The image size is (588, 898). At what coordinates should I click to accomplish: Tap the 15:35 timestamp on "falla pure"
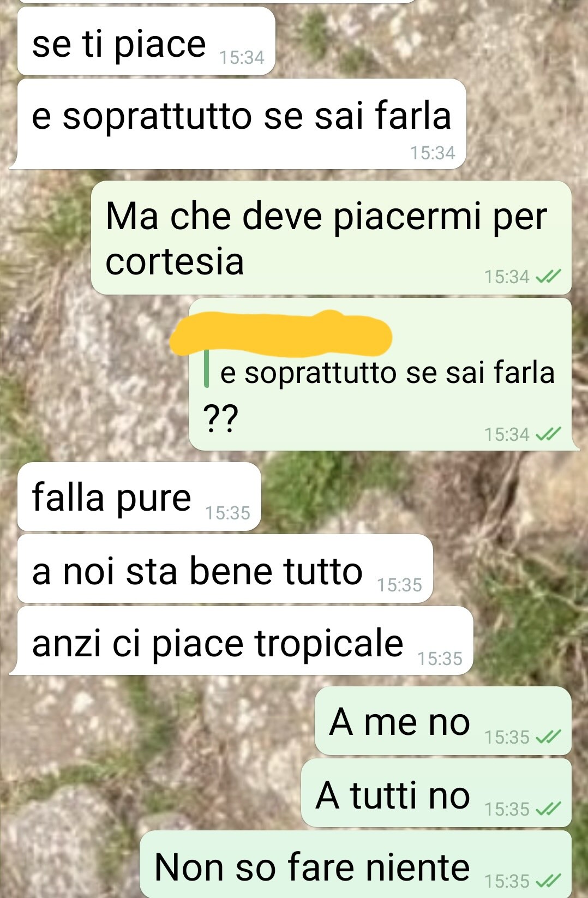pos(227,513)
